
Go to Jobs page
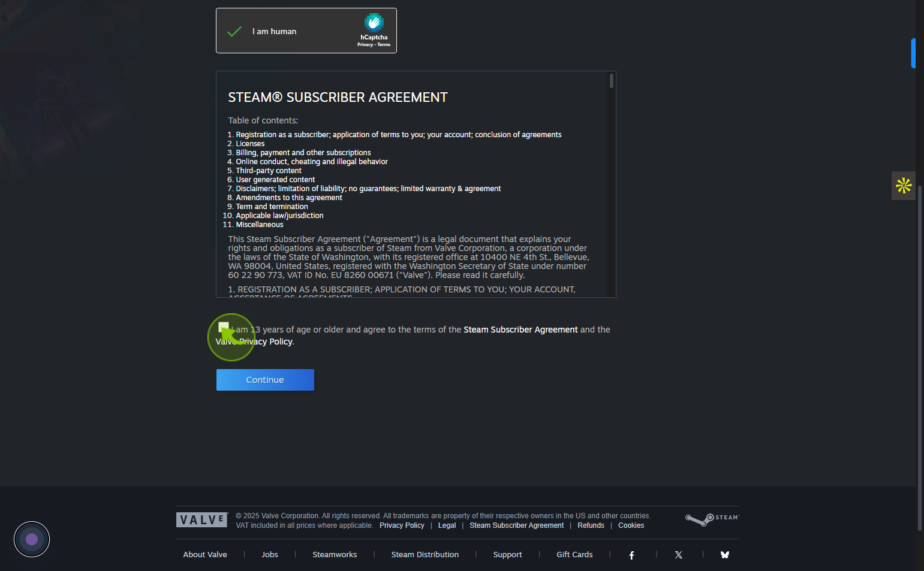point(270,555)
